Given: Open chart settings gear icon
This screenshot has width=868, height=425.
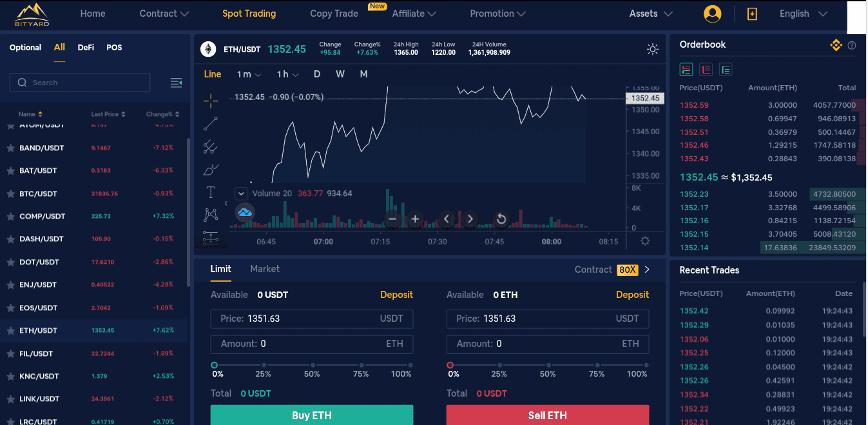Looking at the screenshot, I should [x=645, y=241].
